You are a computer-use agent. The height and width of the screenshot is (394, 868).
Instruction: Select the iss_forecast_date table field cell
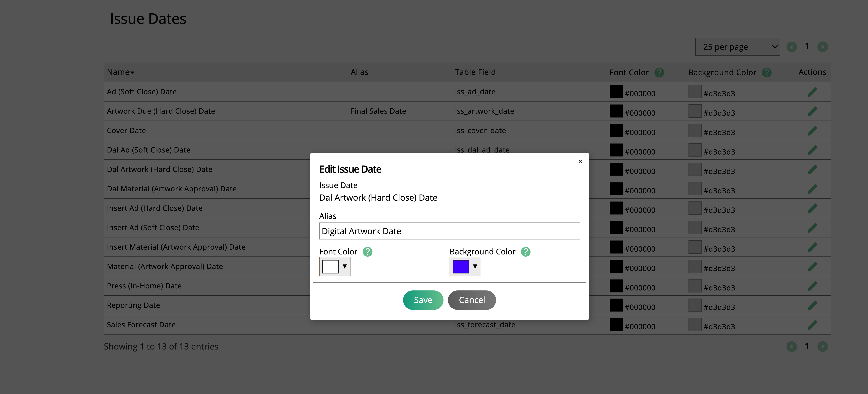click(485, 325)
